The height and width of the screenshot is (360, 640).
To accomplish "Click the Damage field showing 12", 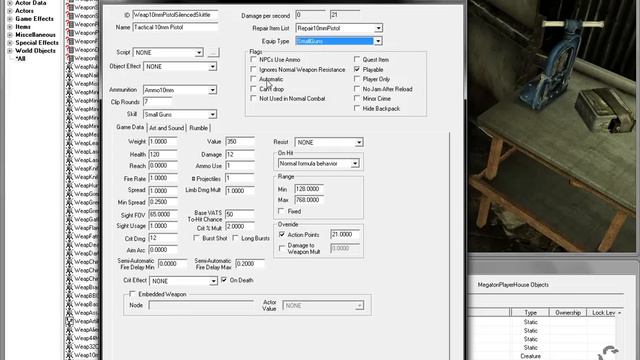I will click(x=240, y=155).
